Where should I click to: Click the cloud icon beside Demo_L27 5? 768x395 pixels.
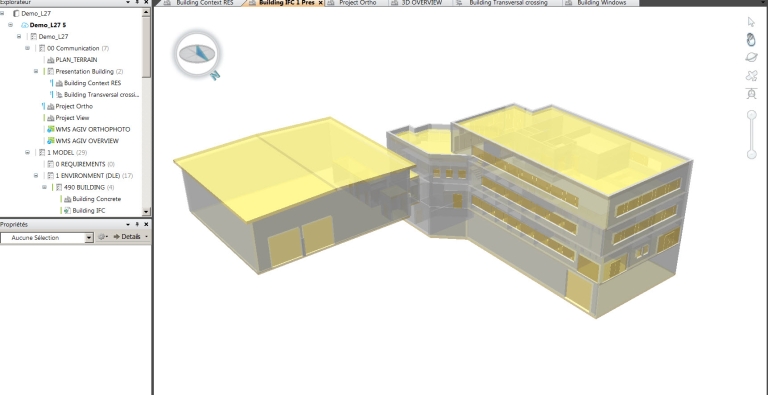24,25
